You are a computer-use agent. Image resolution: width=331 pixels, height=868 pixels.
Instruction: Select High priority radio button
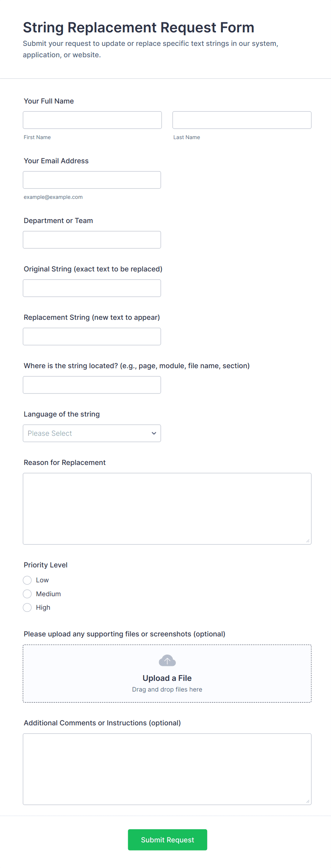[x=27, y=608]
